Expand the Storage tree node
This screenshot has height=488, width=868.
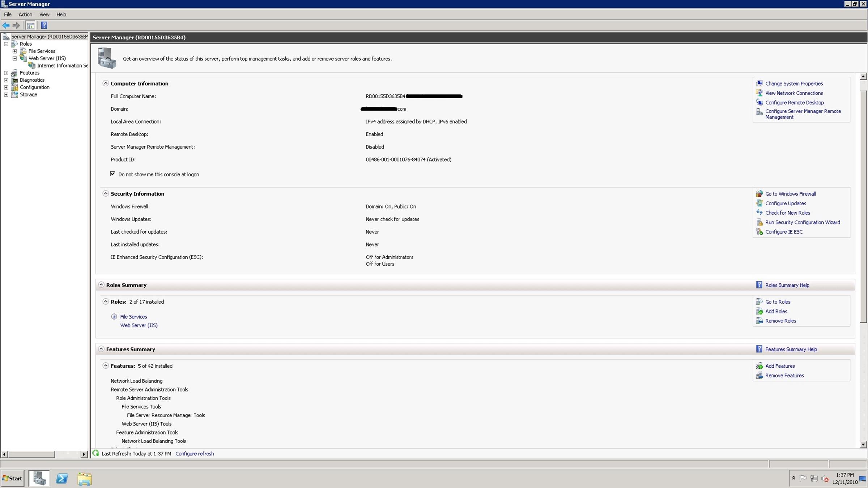tap(6, 94)
